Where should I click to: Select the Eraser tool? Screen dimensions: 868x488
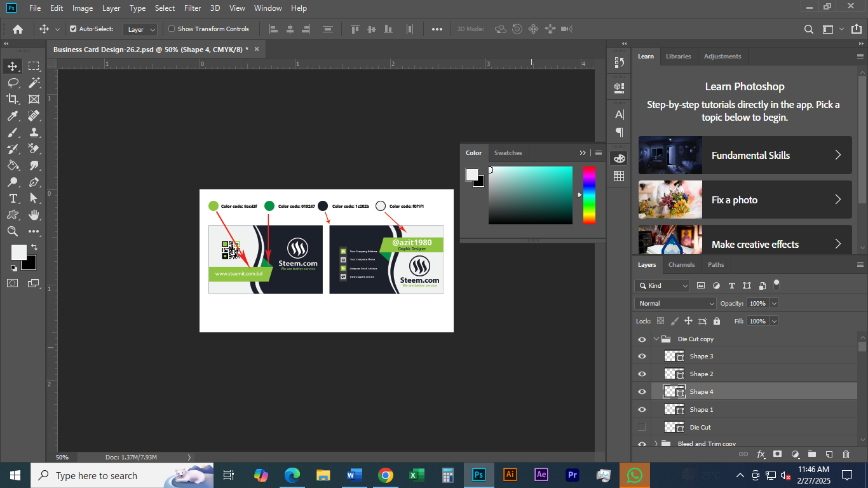coord(34,149)
